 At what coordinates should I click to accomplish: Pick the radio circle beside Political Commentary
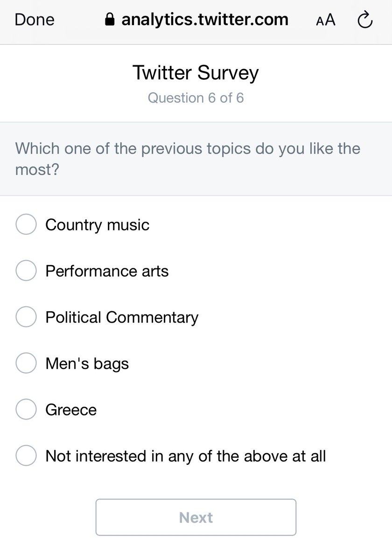tap(26, 317)
